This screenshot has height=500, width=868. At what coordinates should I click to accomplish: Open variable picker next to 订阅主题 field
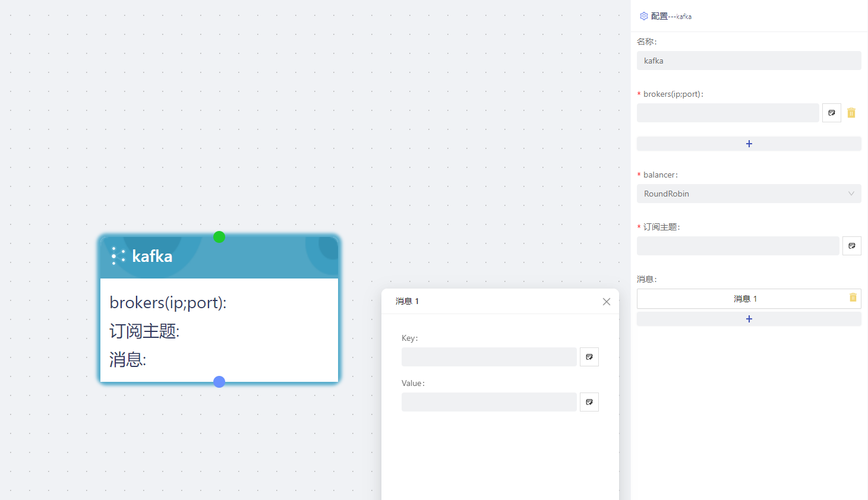pos(852,246)
